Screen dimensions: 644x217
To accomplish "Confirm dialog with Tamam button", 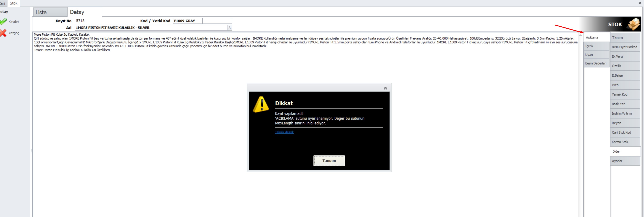I will (329, 161).
